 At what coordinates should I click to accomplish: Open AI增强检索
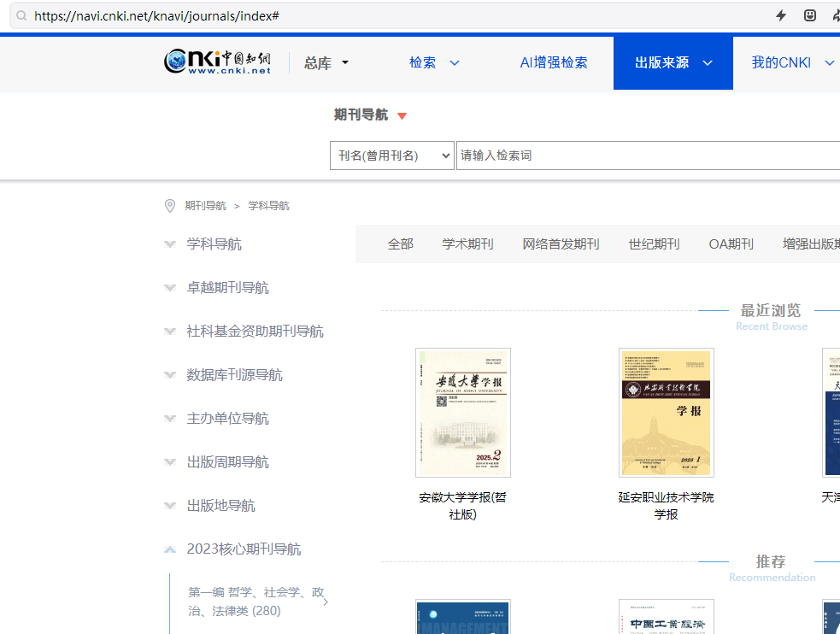tap(554, 62)
